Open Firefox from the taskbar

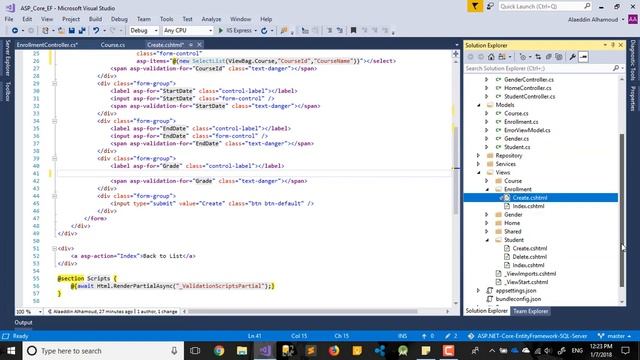[334, 351]
